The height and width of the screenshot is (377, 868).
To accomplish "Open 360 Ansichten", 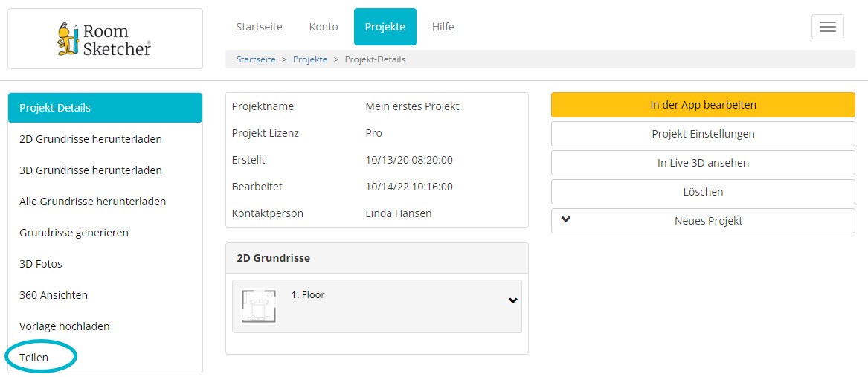I will [105, 295].
